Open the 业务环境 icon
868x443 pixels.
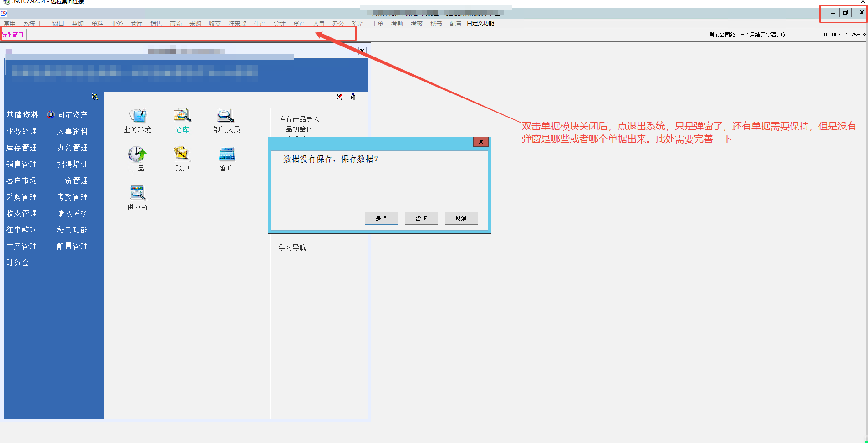(x=137, y=116)
